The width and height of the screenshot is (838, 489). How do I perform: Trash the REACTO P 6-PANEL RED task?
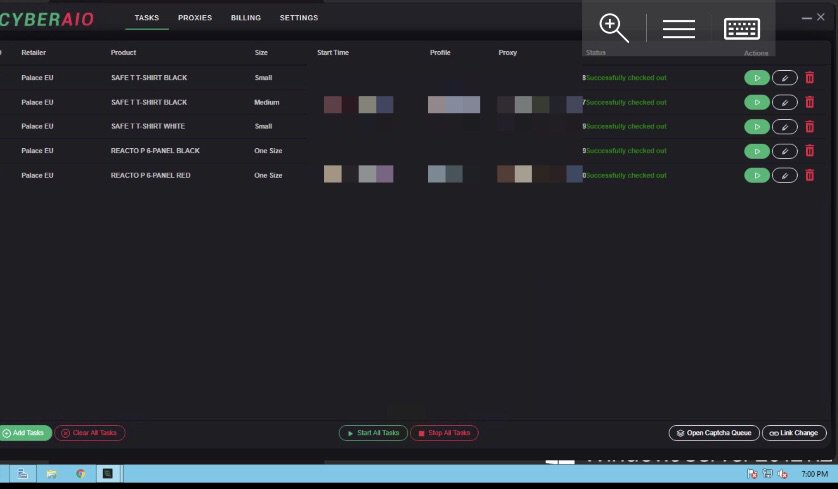(810, 175)
